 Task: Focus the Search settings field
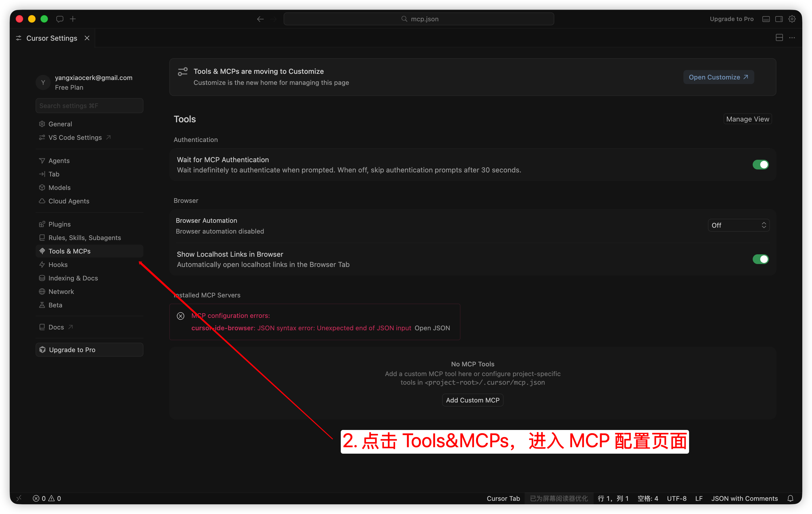coord(89,106)
